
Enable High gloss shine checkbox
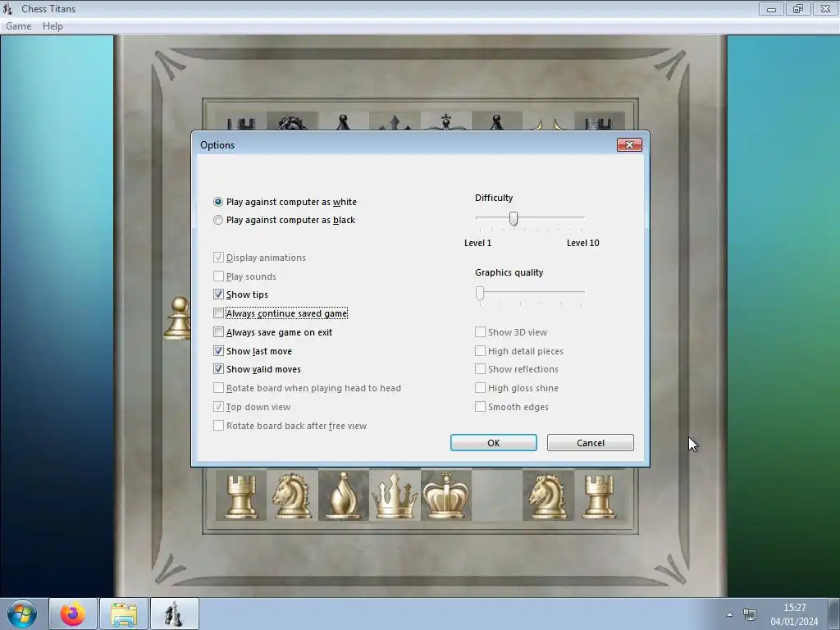pyautogui.click(x=480, y=388)
